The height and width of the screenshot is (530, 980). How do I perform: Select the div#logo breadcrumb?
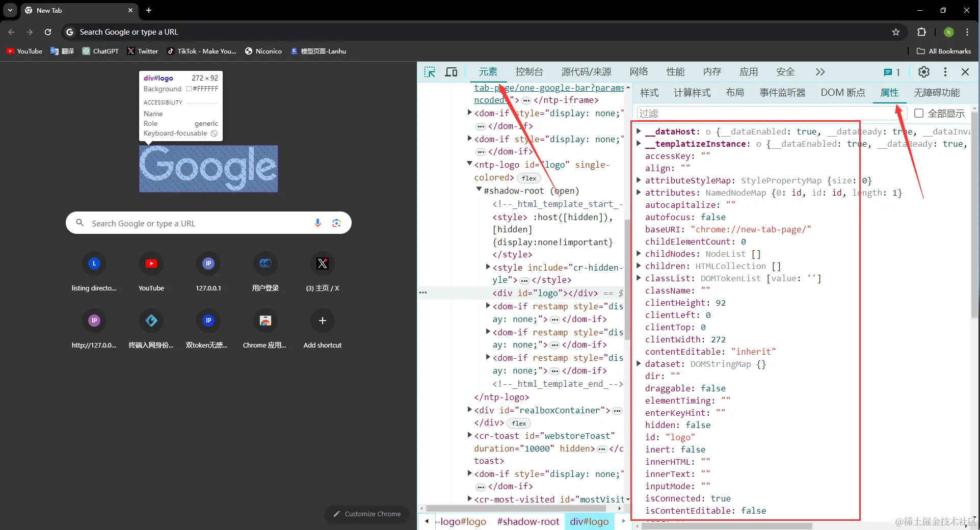[590, 521]
